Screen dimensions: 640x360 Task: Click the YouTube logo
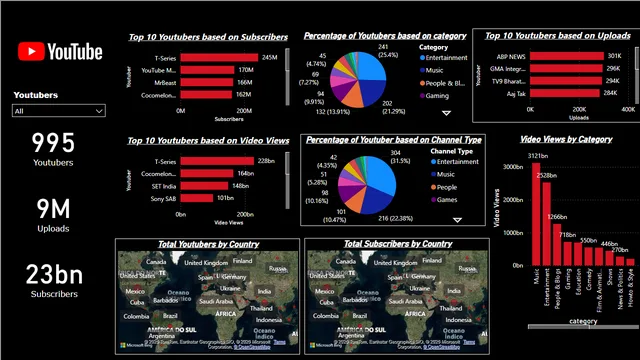(x=60, y=52)
